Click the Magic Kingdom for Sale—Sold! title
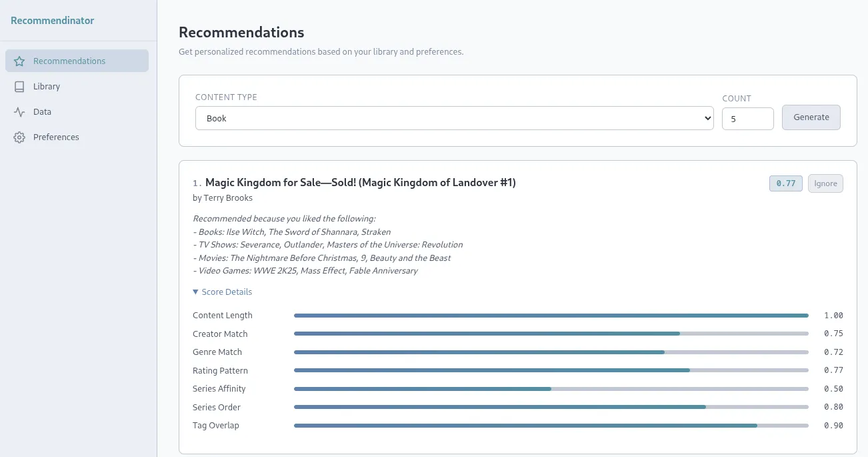 (x=361, y=182)
